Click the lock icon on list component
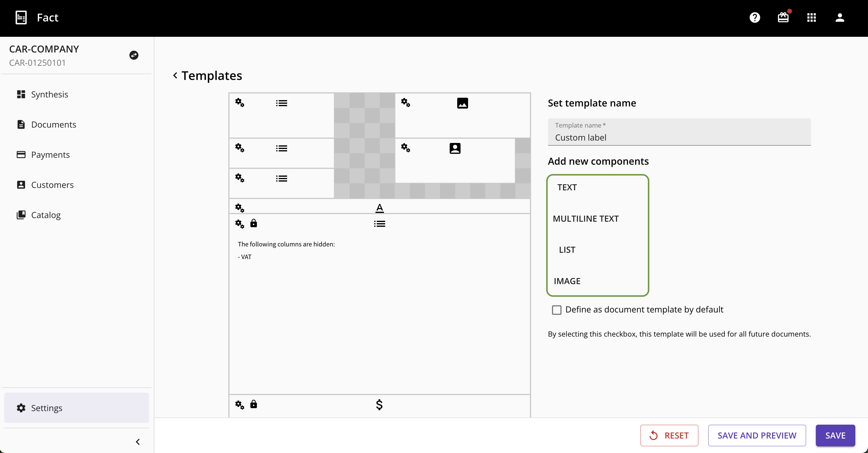 (254, 223)
